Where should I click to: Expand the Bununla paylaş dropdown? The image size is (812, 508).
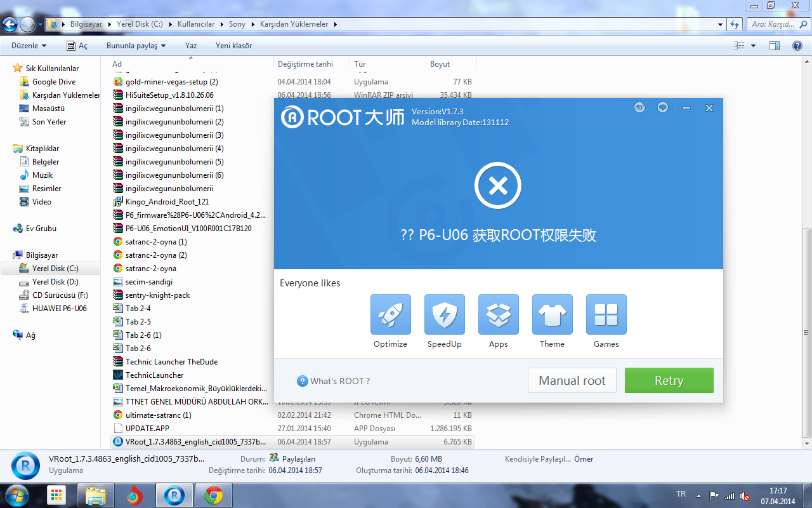136,46
